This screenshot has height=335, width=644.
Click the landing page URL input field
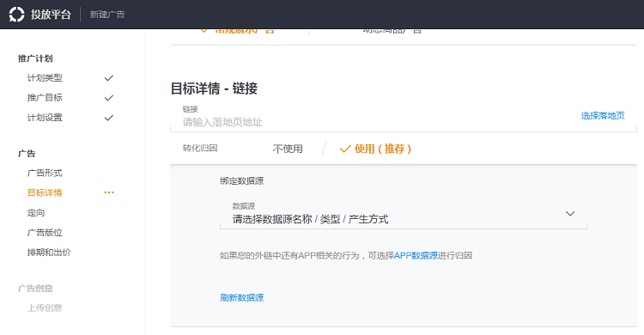pos(404,118)
